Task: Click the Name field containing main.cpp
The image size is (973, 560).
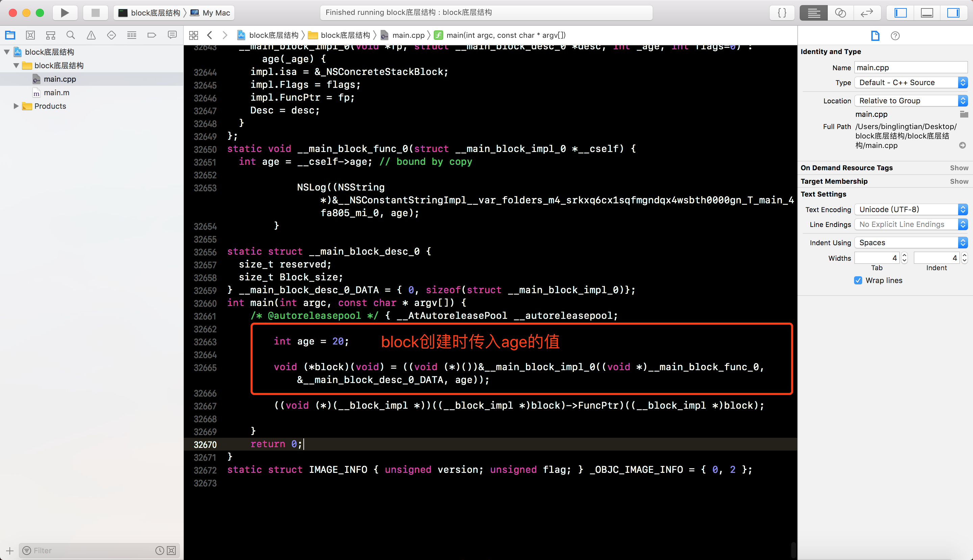Action: click(910, 68)
